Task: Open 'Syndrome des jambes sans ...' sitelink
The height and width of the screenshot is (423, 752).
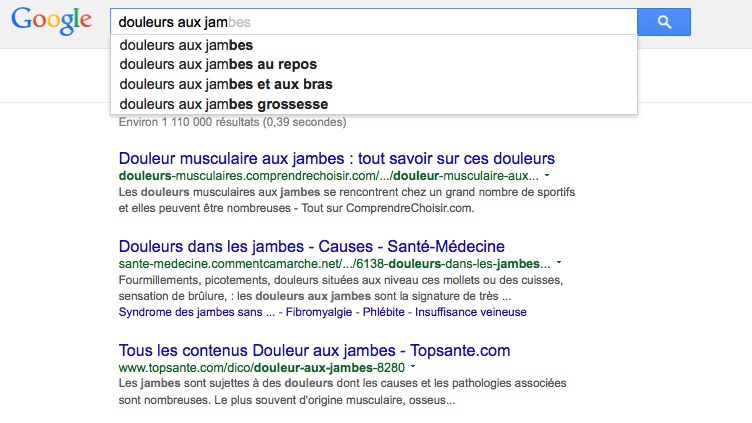Action: click(x=196, y=312)
